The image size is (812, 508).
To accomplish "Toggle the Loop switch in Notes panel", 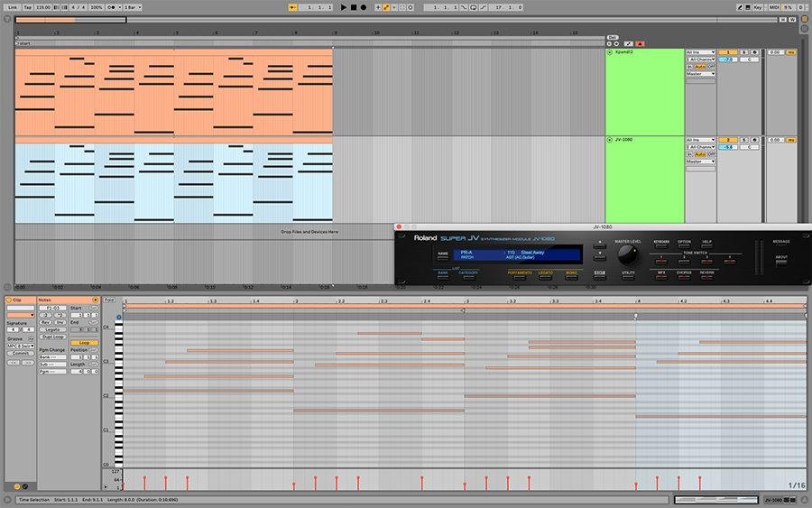I will 84,343.
